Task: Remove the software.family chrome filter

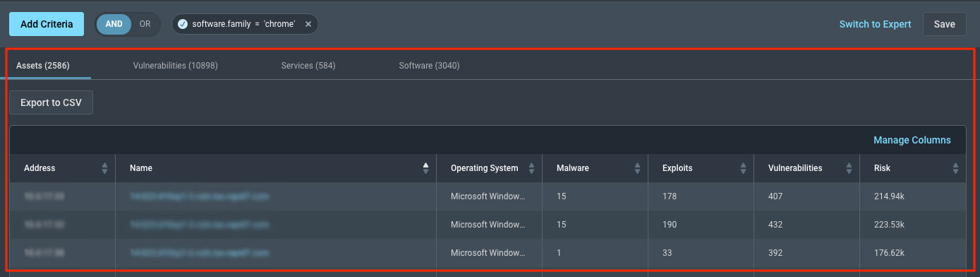Action: coord(308,24)
